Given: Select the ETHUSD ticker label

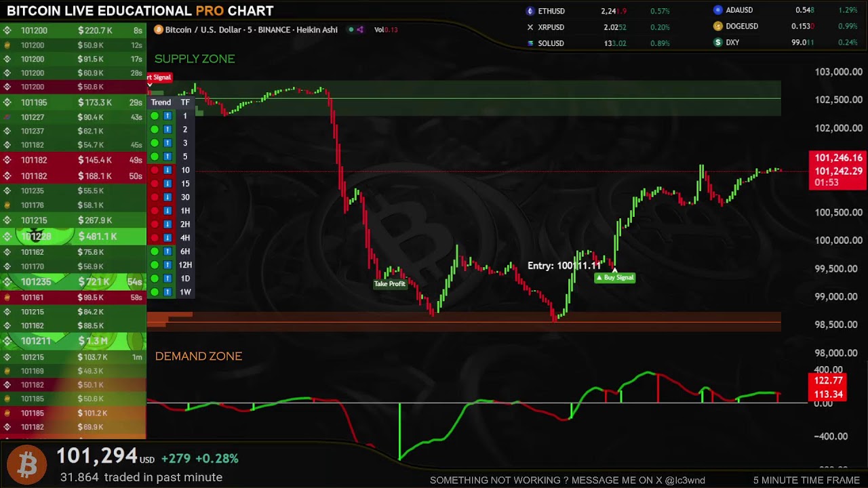Looking at the screenshot, I should 551,11.
